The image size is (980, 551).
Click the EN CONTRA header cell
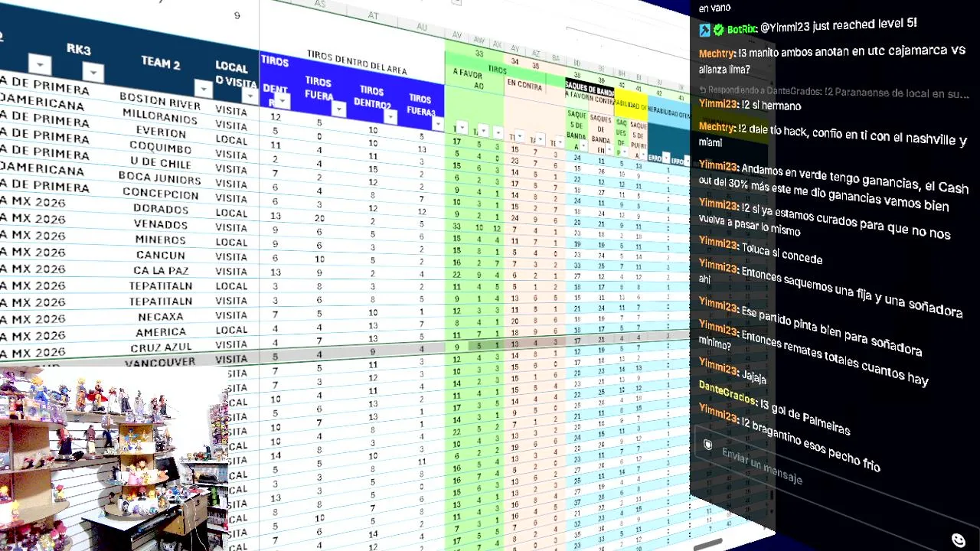[524, 84]
